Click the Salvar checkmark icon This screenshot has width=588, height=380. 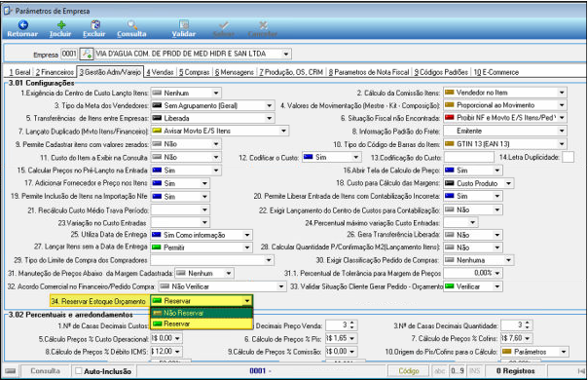point(224,24)
